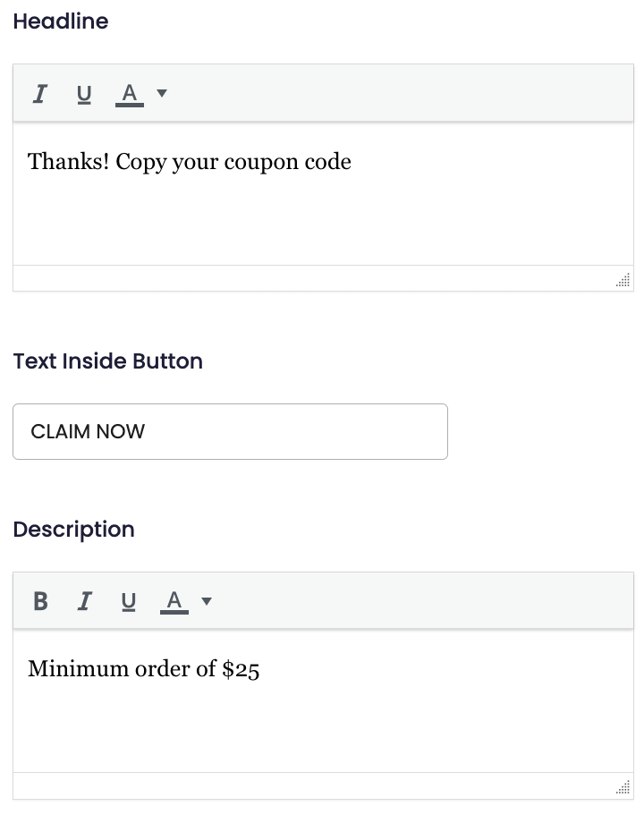Screen dimensions: 644x823
Task: Apply text color in Headline toolbar
Action: 130,93
